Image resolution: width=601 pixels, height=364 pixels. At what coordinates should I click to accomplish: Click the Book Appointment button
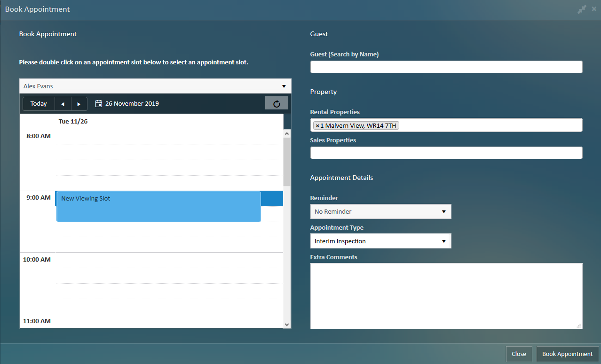click(567, 354)
